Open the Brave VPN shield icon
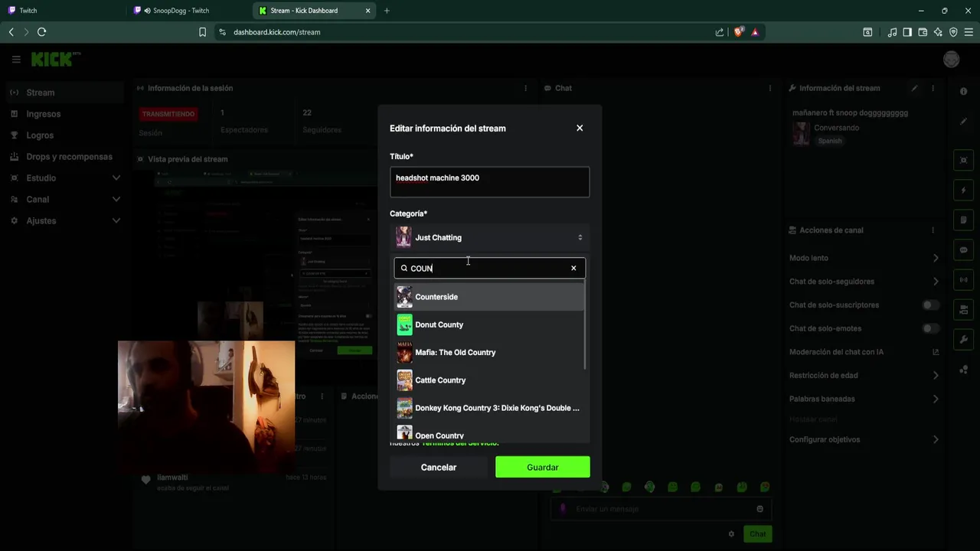 point(953,32)
